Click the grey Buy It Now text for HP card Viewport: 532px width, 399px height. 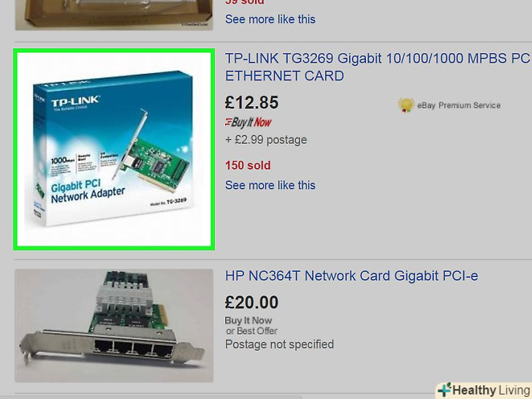coord(248,320)
